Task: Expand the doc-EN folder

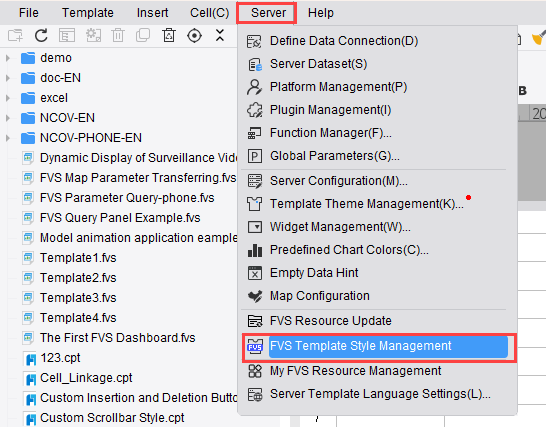Action: click(8, 78)
